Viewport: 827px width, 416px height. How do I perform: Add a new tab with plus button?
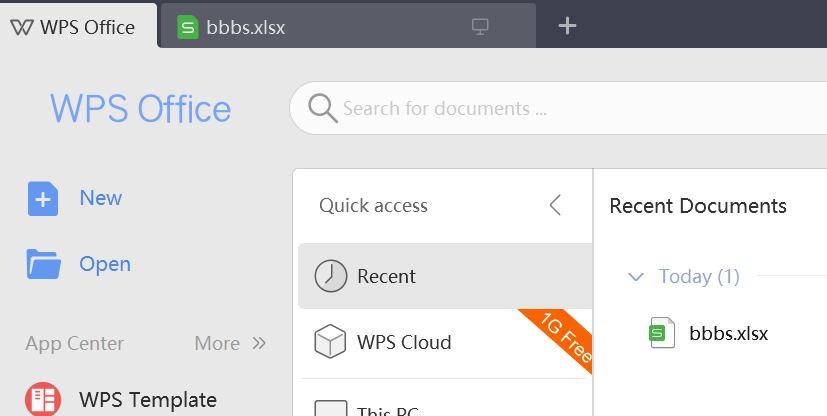point(567,26)
